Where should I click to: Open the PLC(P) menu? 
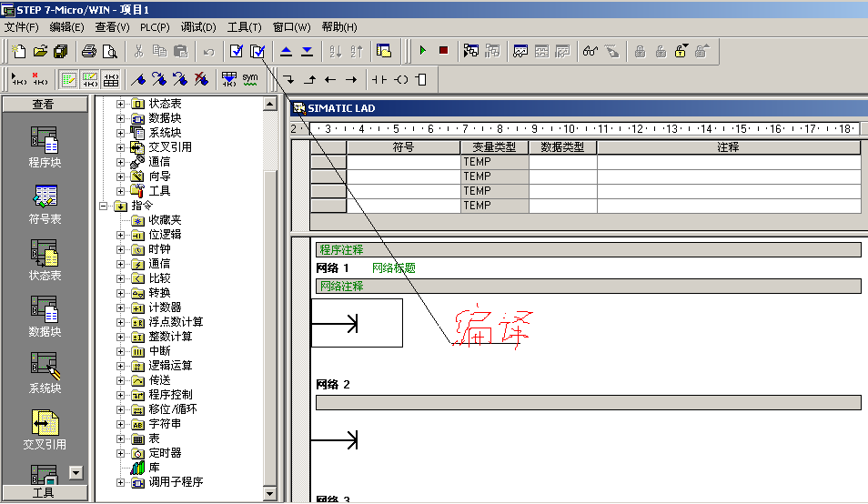click(156, 27)
